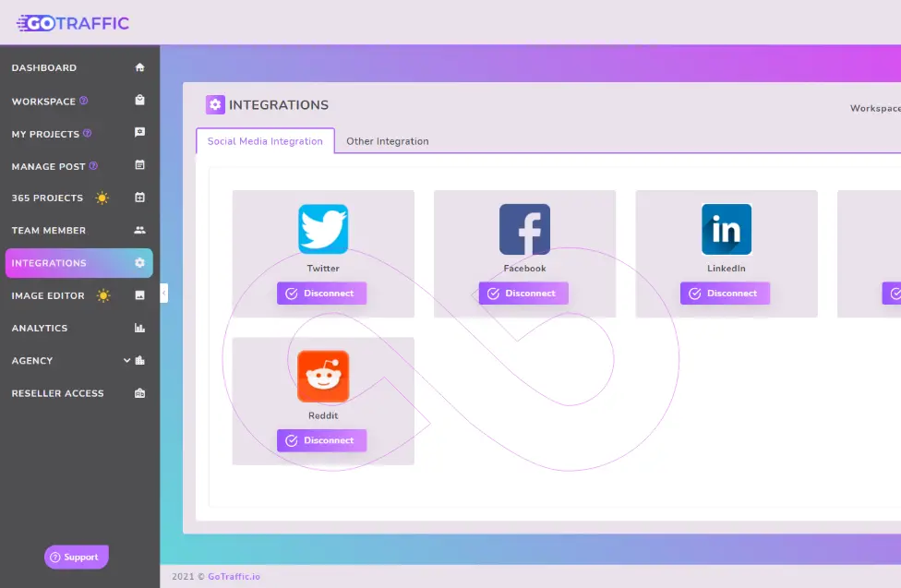Click the Reddit label text
Image resolution: width=901 pixels, height=588 pixels.
click(x=323, y=415)
